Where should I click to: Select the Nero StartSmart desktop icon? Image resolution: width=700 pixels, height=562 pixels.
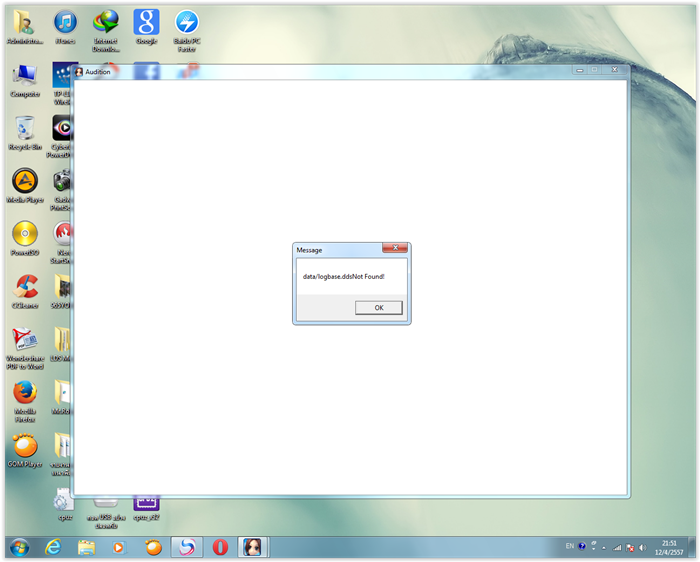pyautogui.click(x=62, y=242)
